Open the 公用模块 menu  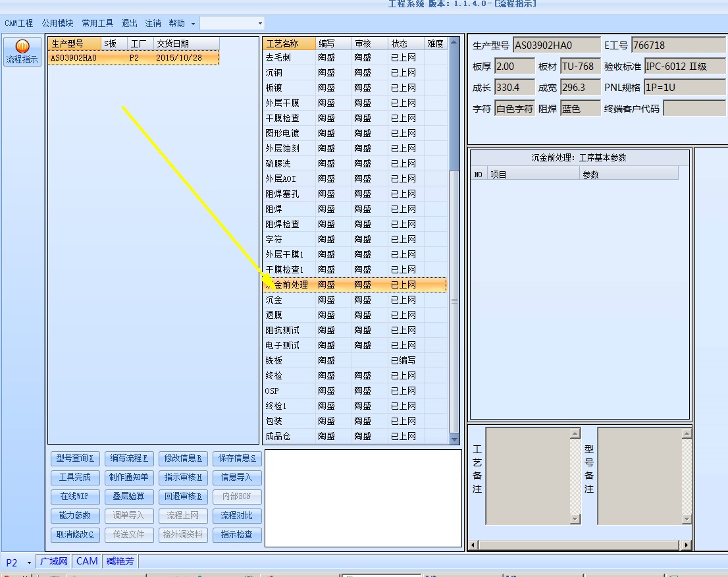(x=57, y=23)
